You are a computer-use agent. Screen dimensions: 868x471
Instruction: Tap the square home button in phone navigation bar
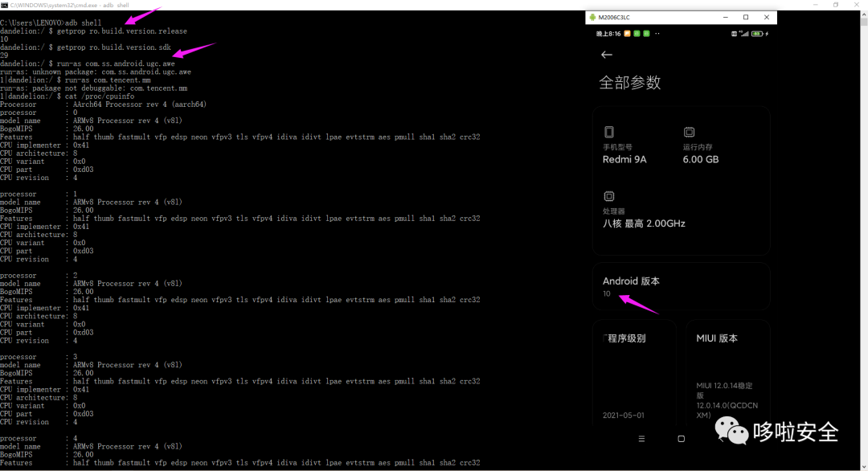point(681,439)
